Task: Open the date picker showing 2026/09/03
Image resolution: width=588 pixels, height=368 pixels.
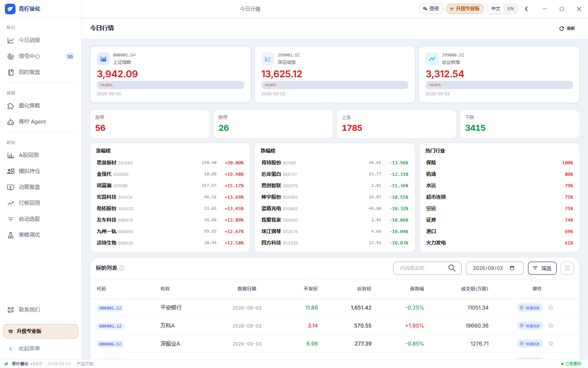Action: [494, 268]
